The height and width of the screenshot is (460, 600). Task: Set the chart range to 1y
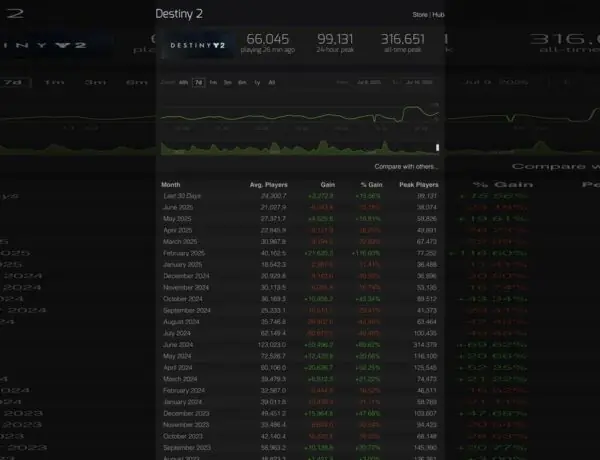tap(257, 82)
